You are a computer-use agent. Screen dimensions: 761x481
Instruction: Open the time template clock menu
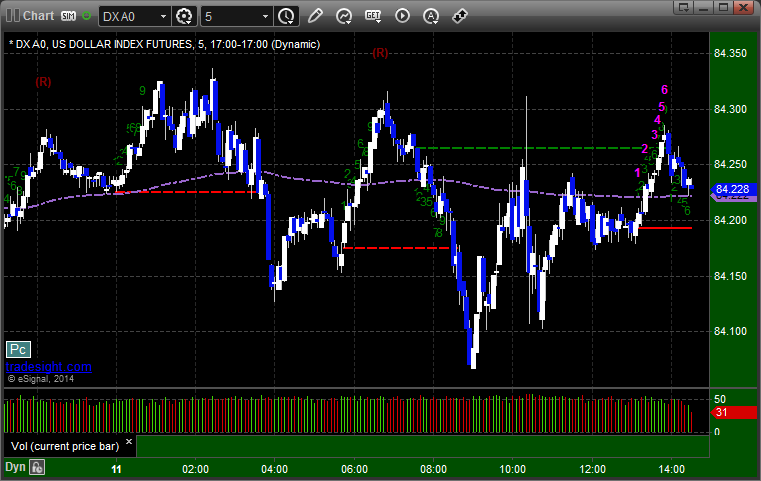[286, 17]
